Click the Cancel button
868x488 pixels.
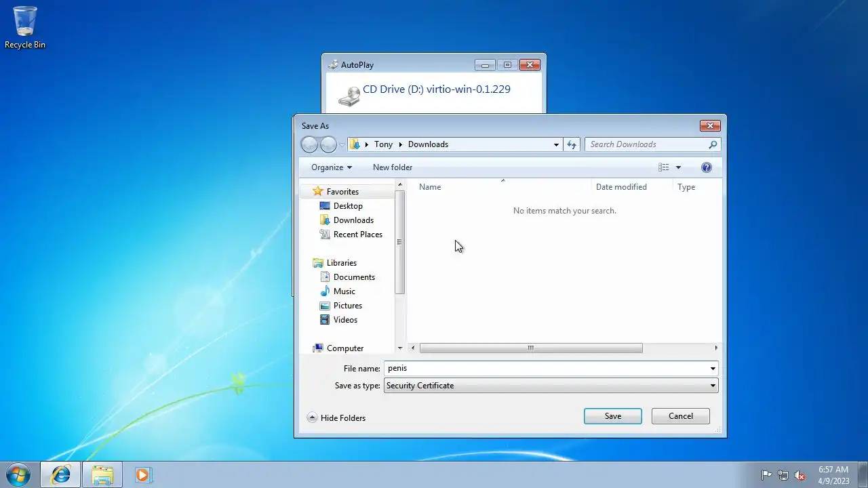[681, 416]
